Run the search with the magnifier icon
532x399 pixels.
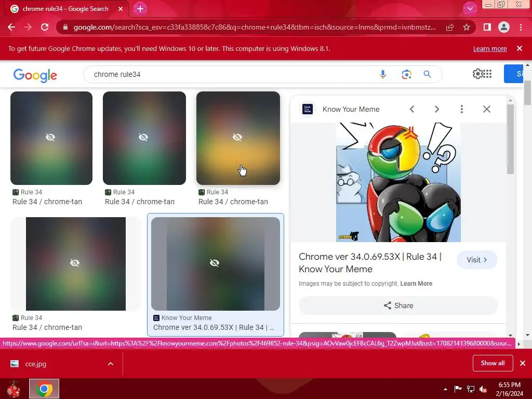(x=427, y=74)
